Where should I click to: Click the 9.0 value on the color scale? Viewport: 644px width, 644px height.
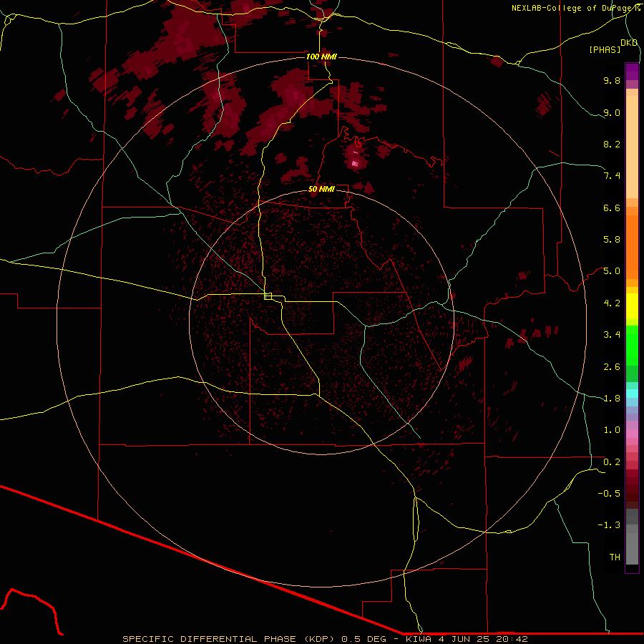click(x=612, y=112)
